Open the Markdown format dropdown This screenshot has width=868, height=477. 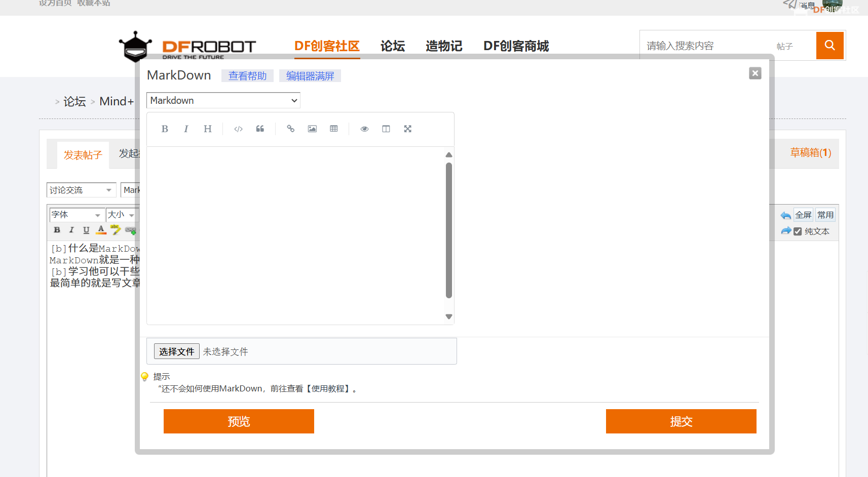click(x=223, y=100)
